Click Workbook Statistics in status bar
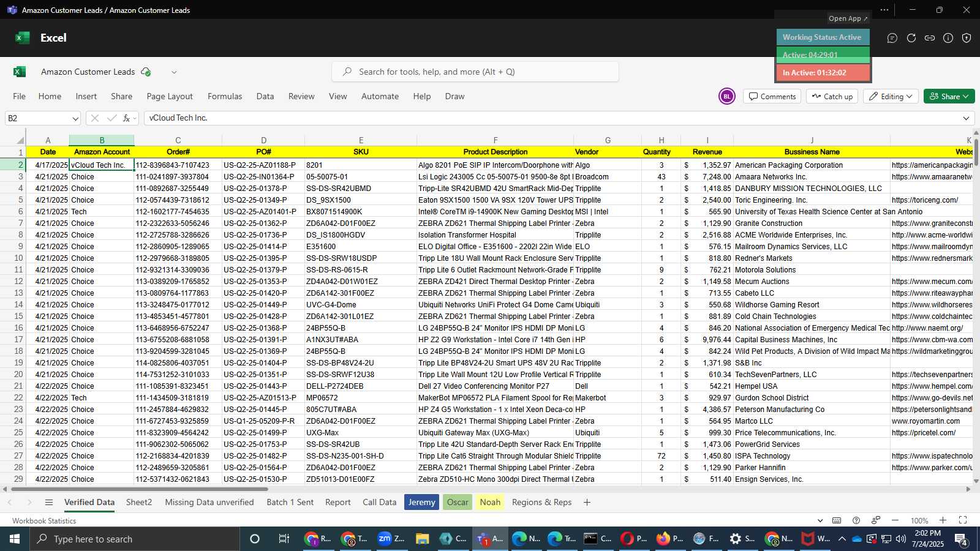Screen dimensions: 980x551 44,521
